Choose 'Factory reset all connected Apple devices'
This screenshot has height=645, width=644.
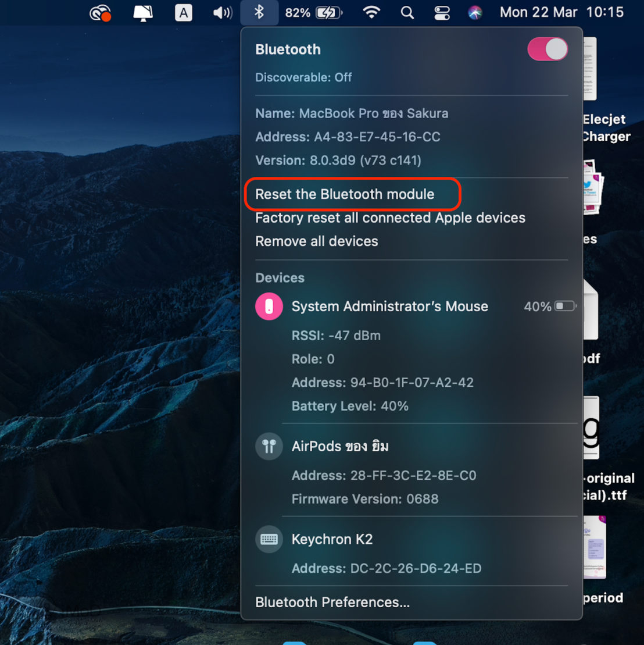(390, 218)
